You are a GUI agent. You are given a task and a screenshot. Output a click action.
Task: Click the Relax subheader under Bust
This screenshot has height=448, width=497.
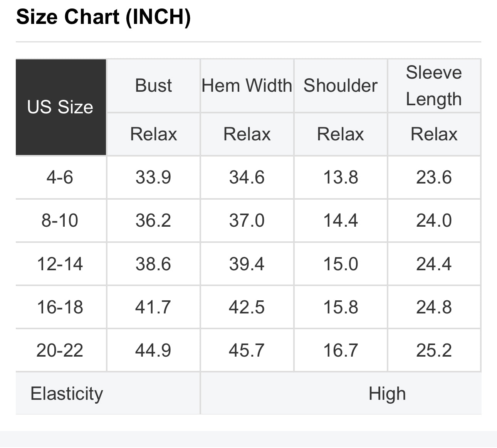pyautogui.click(x=153, y=134)
